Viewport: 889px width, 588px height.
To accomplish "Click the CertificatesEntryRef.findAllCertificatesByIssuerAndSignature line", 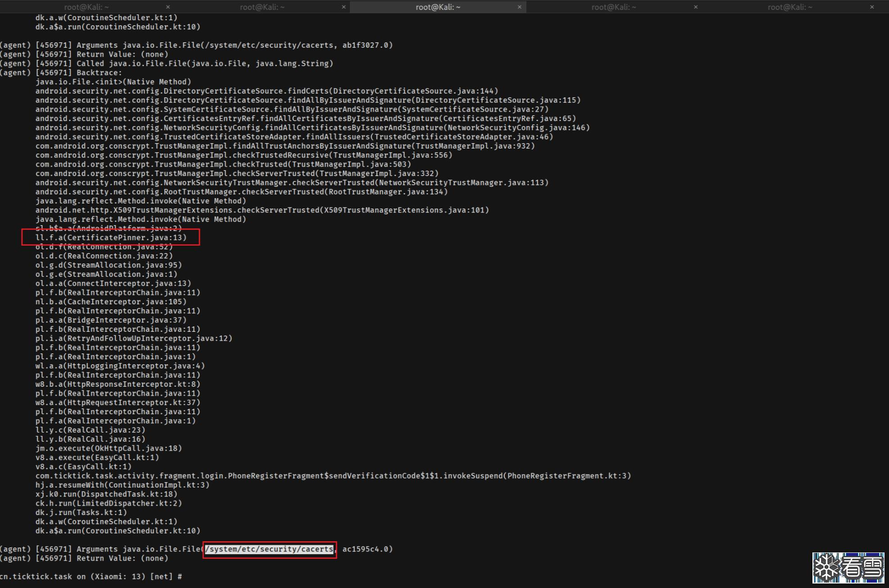I will (306, 118).
